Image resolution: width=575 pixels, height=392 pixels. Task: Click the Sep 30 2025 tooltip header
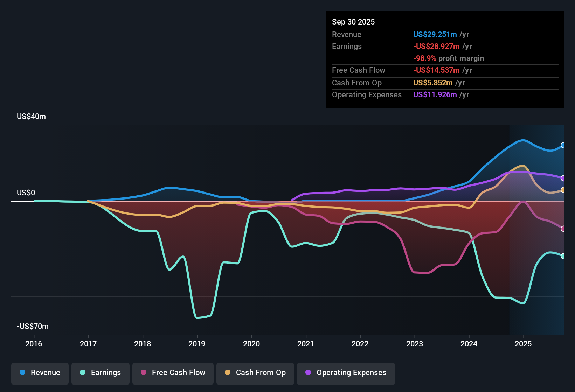tap(353, 22)
